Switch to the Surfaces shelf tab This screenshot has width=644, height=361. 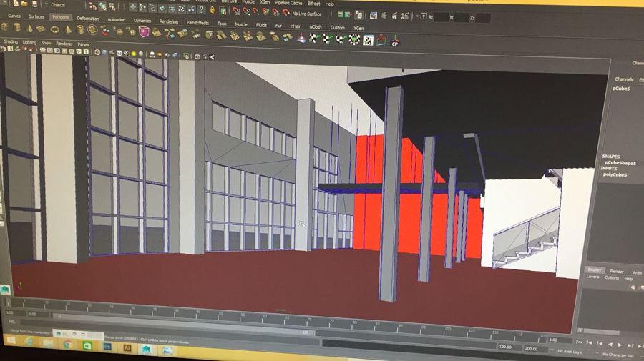[x=36, y=17]
